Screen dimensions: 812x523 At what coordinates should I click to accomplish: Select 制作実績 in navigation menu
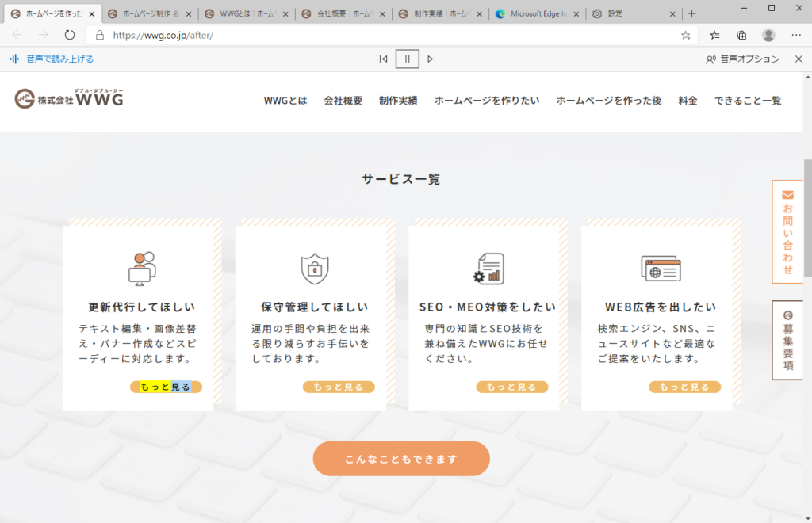(x=398, y=101)
